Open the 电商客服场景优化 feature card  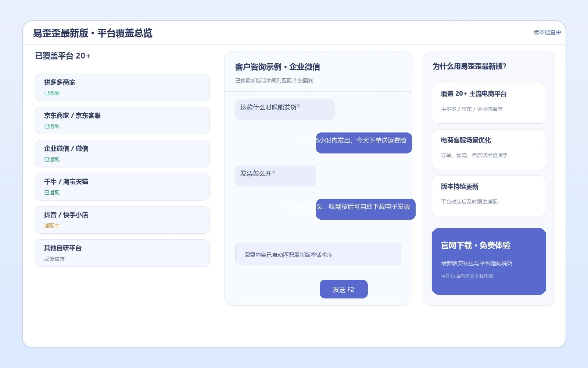click(x=489, y=149)
